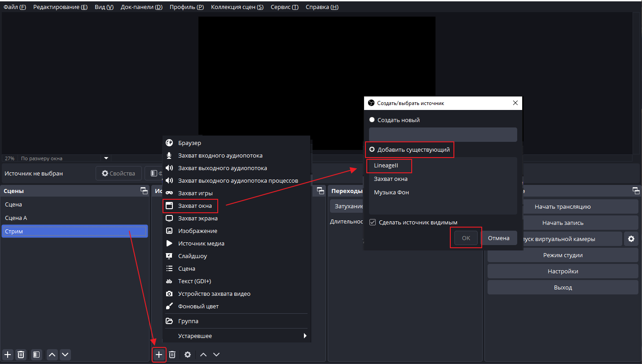Open virtual camera settings gear icon
Viewport: 642px width, 364px height.
631,239
